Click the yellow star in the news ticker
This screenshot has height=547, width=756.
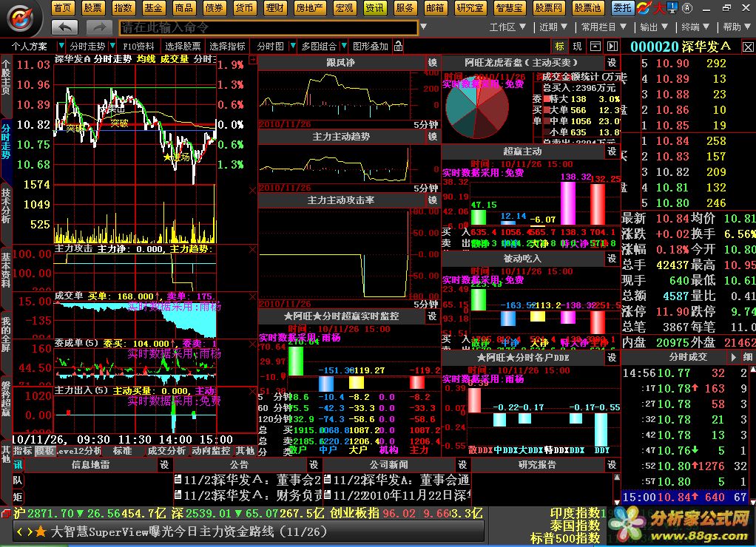[x=41, y=531]
